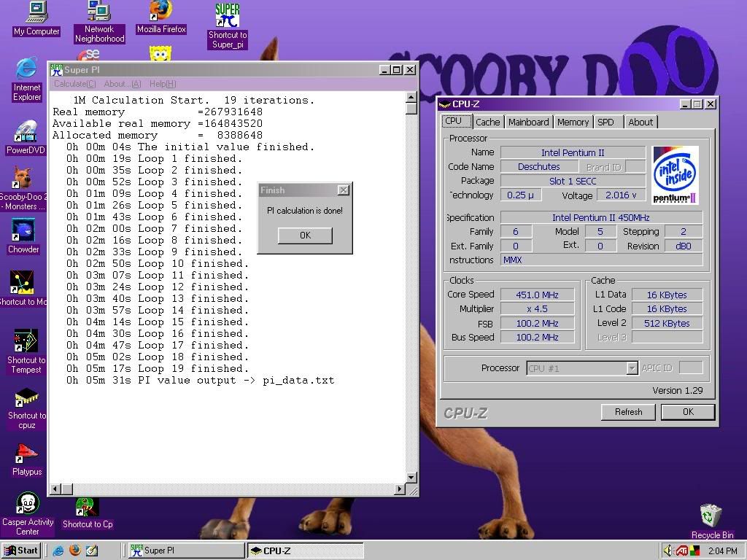Click the Specification Intel Pentium II 450MHz field
The image size is (747, 560).
(601, 217)
